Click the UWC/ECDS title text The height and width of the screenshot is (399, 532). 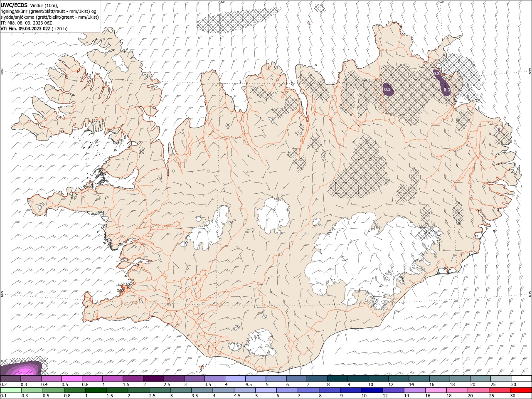14,5
